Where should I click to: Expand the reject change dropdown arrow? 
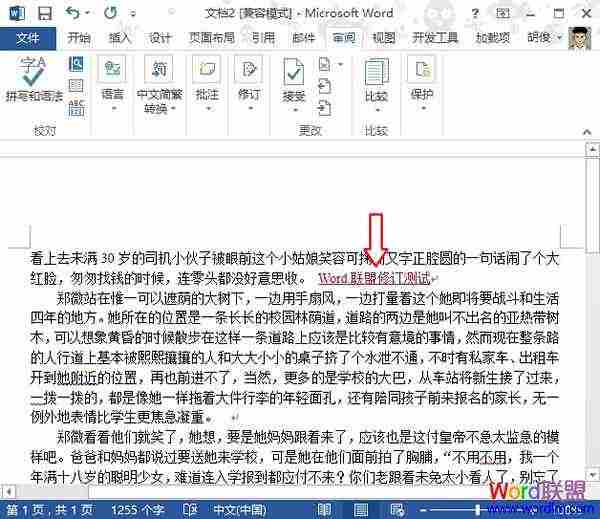coord(340,64)
